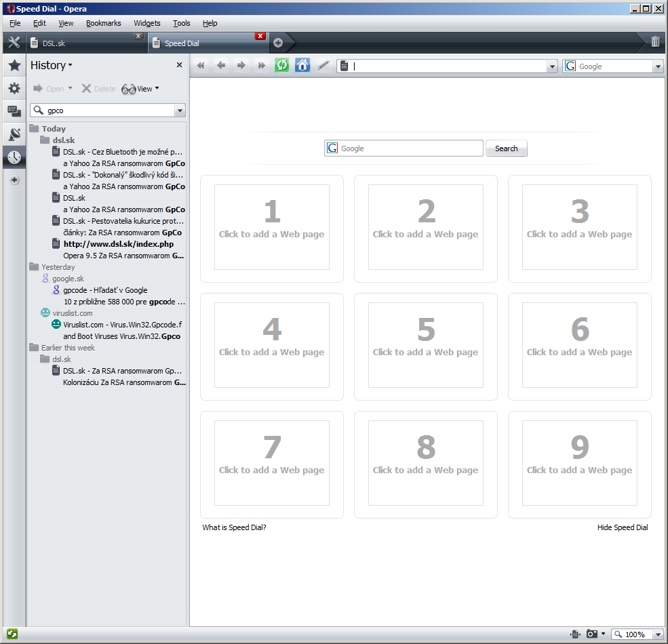Go forward using the Forward arrow

[241, 66]
